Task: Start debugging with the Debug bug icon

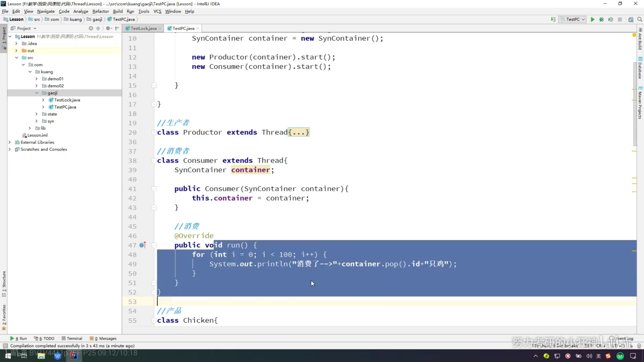Action: tap(602, 19)
